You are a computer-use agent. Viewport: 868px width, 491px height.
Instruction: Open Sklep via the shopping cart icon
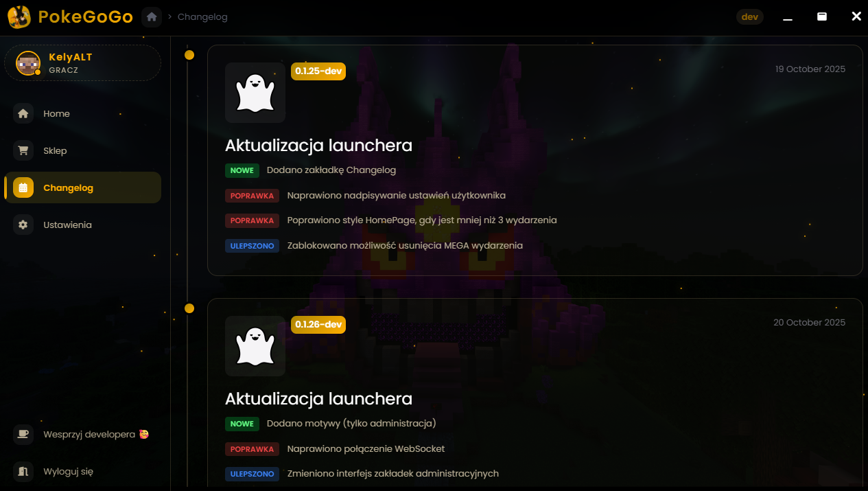tap(23, 150)
